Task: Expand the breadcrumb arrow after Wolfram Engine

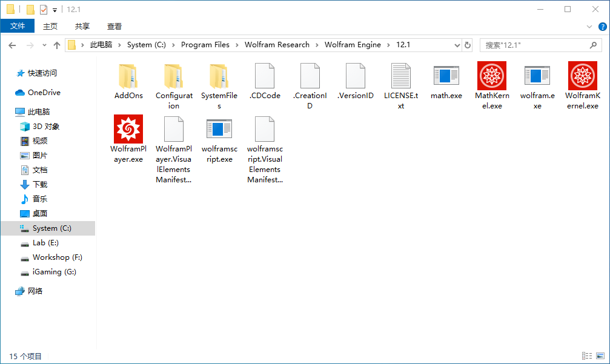Action: (388, 44)
